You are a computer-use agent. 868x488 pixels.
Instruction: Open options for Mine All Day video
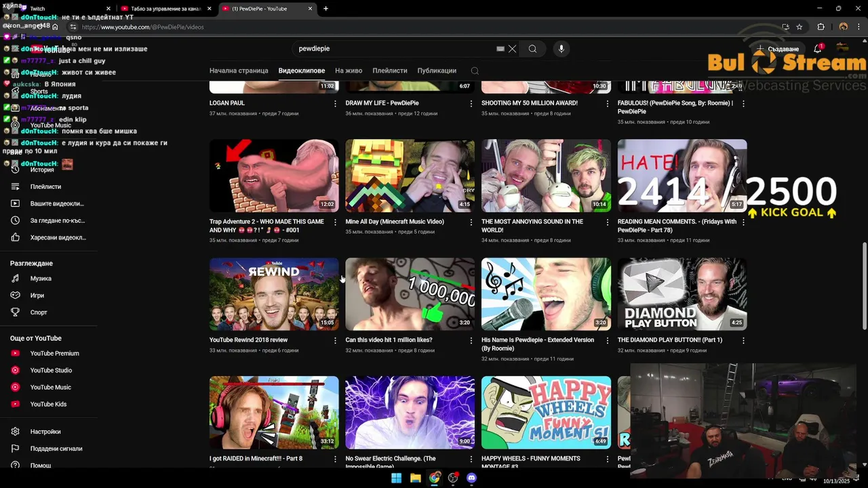(x=471, y=222)
